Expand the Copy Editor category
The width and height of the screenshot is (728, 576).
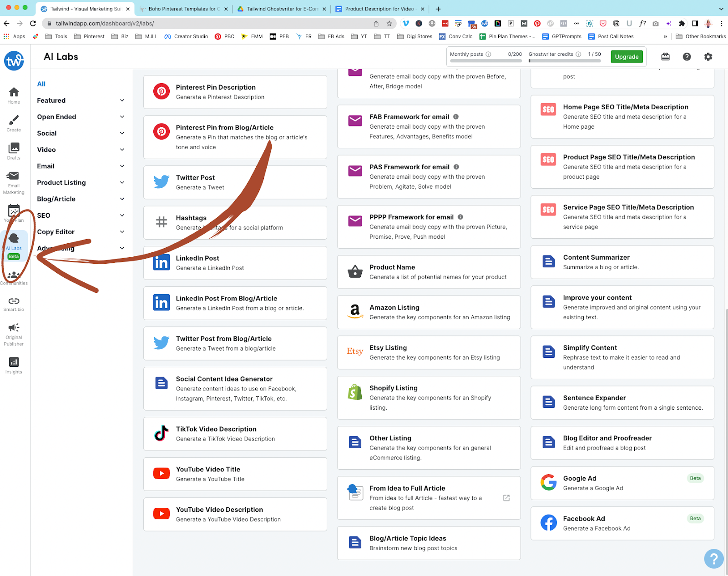[x=81, y=232]
